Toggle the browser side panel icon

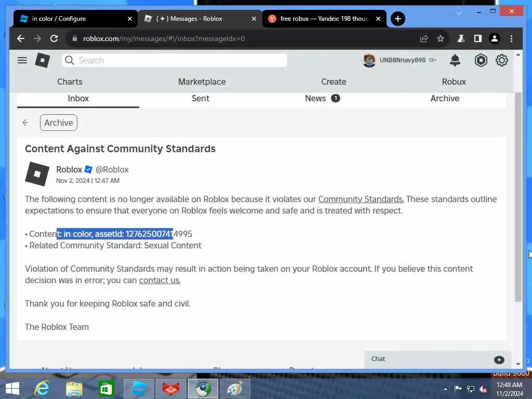point(478,38)
